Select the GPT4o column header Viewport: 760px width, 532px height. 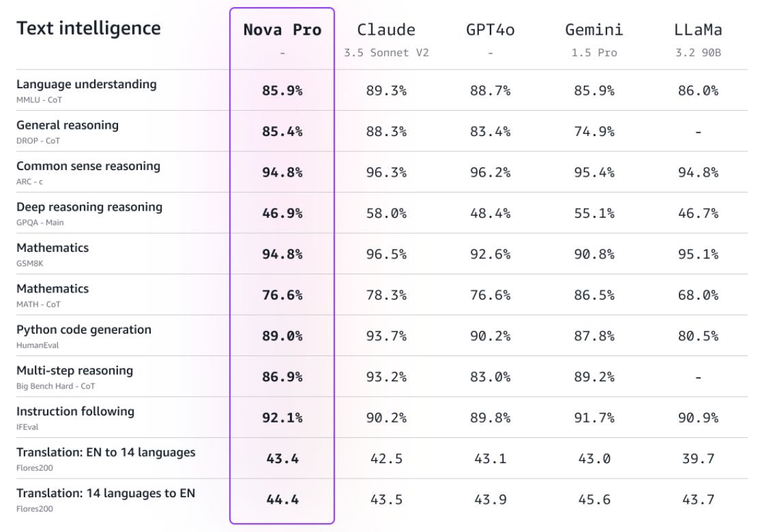click(x=490, y=30)
